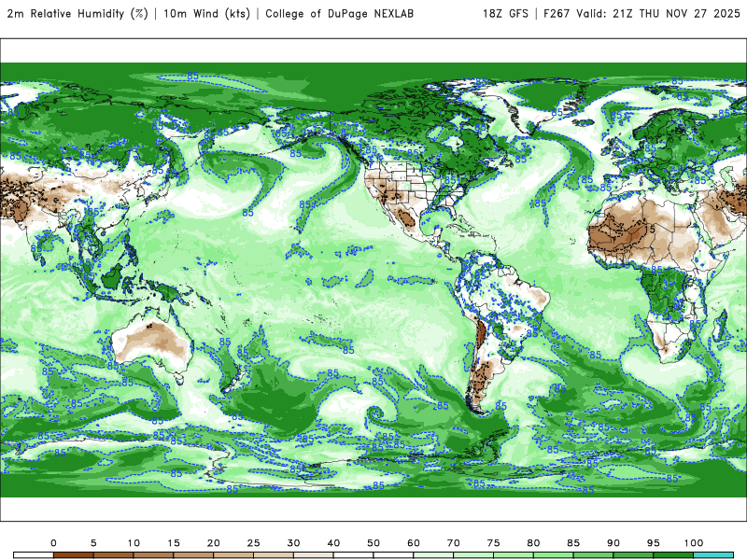Select the light green swatch between 70 and 75
The image size is (747, 560).
click(x=473, y=555)
